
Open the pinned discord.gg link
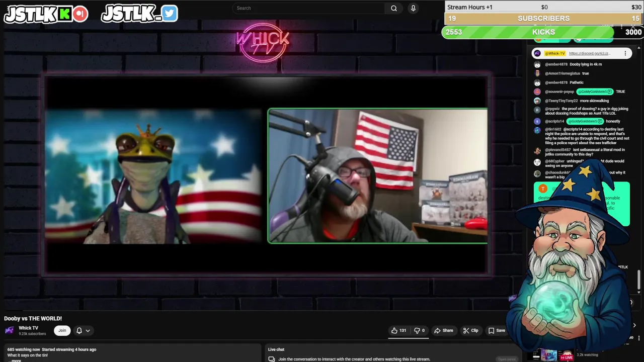(589, 53)
